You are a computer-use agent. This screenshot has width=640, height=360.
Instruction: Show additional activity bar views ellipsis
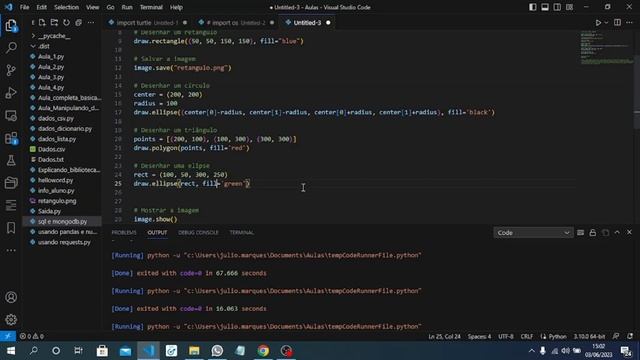(11, 250)
